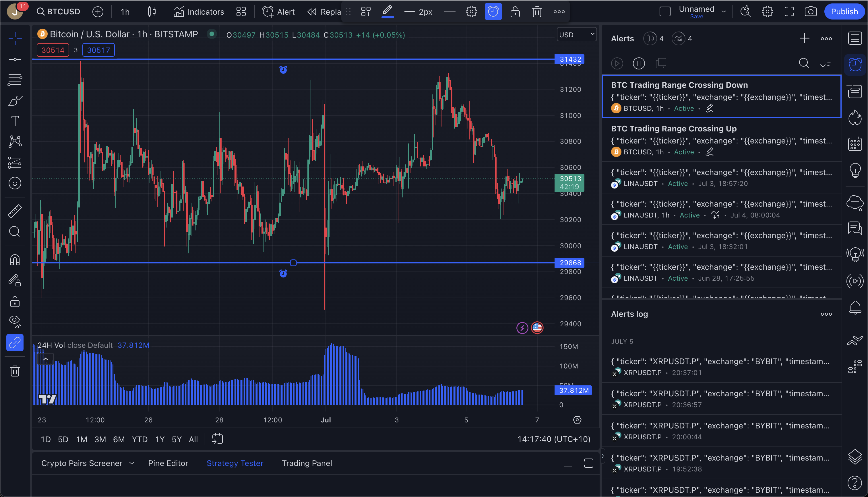This screenshot has height=497, width=868.
Task: Open go to date calendar icon
Action: [x=218, y=439]
